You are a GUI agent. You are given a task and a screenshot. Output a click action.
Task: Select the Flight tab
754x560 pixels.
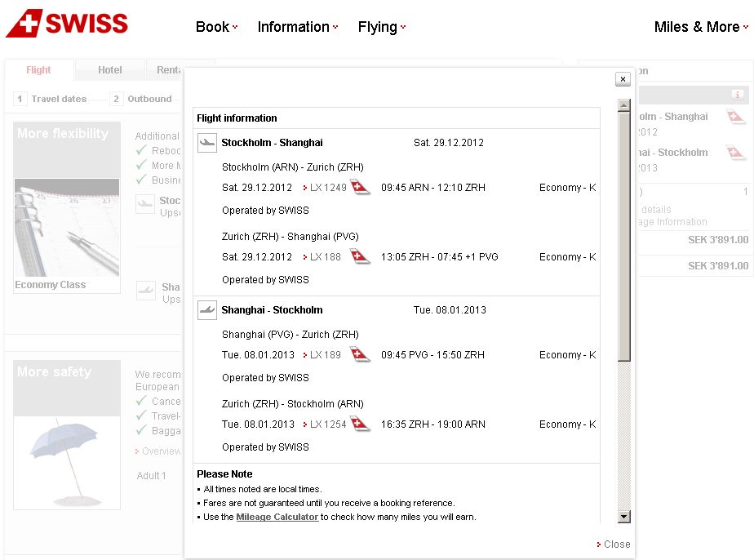38,70
